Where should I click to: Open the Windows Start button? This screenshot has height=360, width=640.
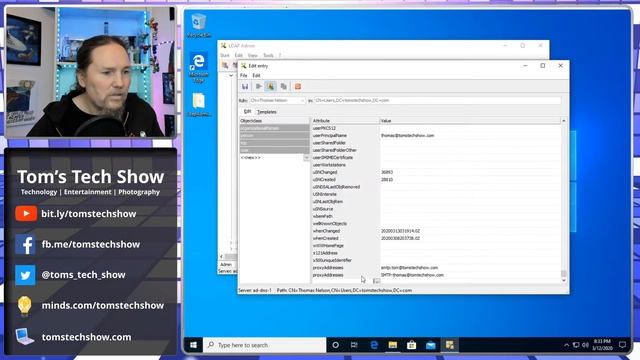coord(193,345)
